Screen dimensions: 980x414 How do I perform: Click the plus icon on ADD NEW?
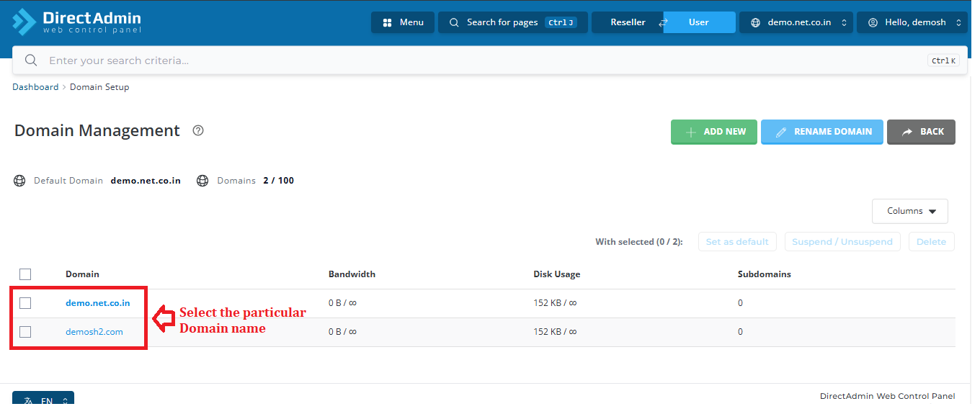690,132
